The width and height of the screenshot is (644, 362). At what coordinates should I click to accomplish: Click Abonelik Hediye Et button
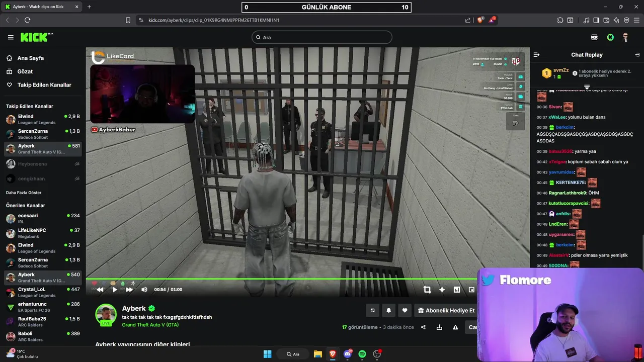[x=446, y=311]
